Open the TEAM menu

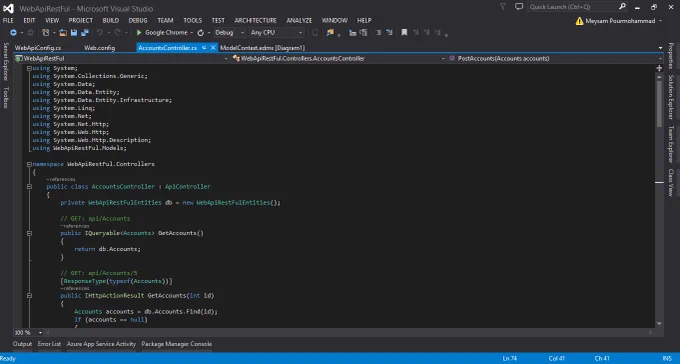click(x=165, y=20)
